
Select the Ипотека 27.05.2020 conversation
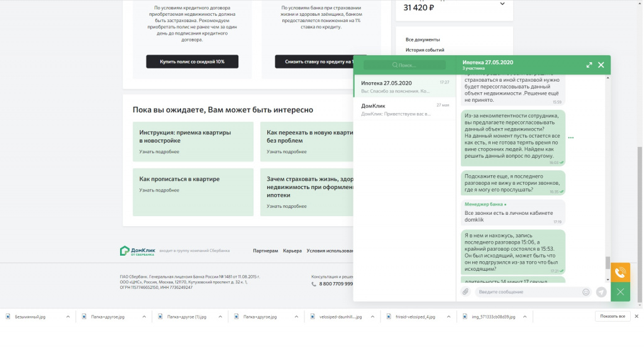click(405, 86)
